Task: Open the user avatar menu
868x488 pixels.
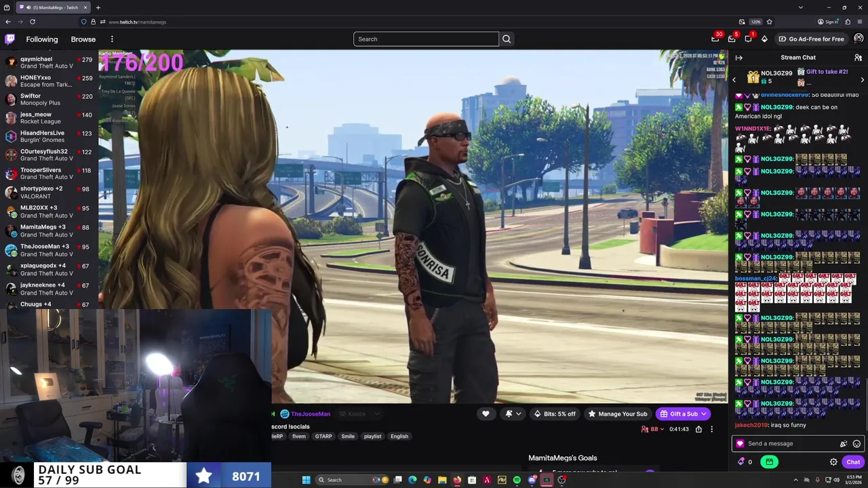Action: pos(859,39)
